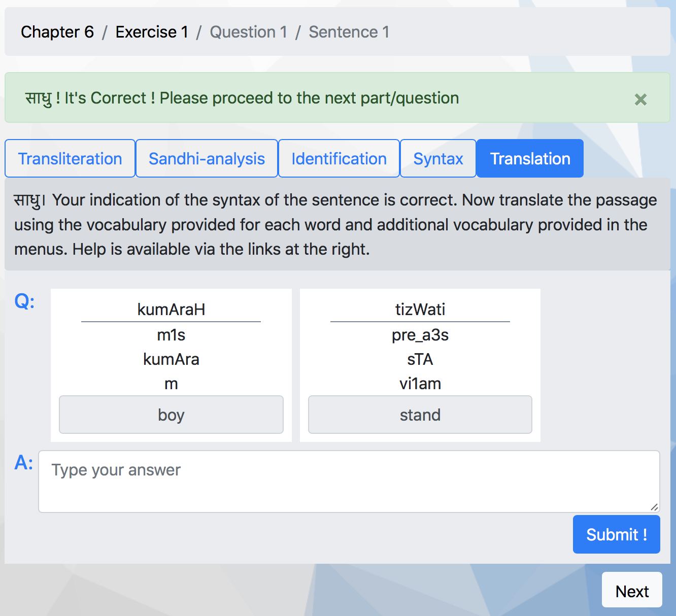Switch to the Sandhi-analysis tab

click(207, 158)
